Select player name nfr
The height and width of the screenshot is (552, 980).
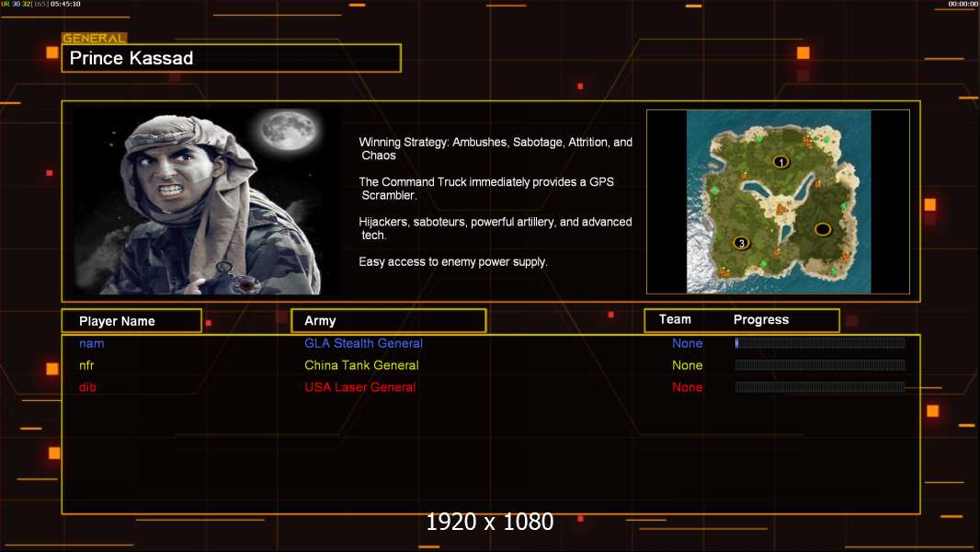(x=86, y=365)
